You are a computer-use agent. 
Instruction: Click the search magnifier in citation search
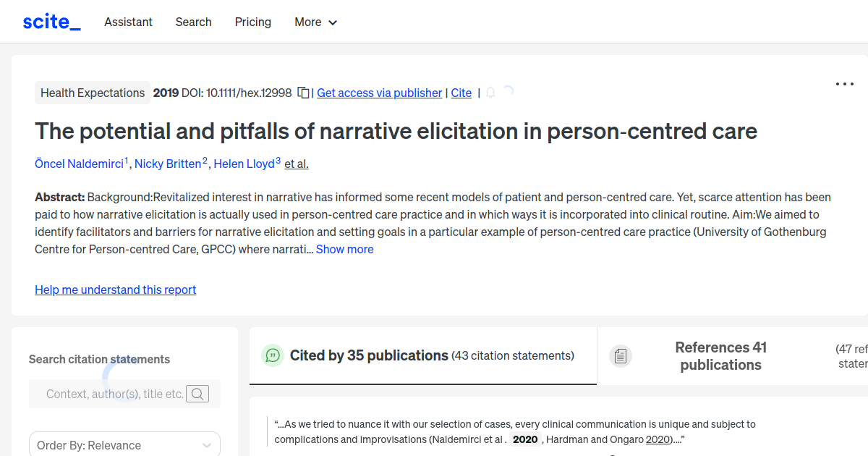point(197,394)
